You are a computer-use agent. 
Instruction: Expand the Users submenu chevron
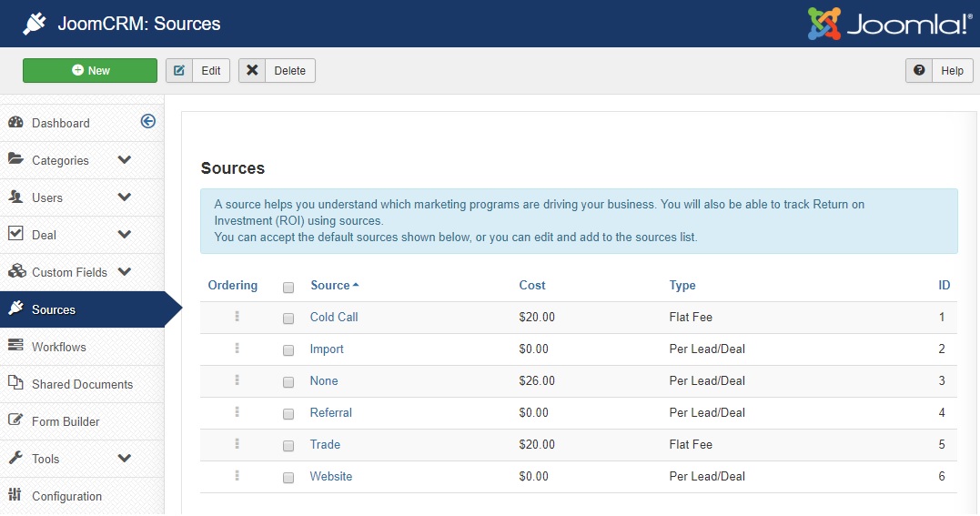click(125, 197)
